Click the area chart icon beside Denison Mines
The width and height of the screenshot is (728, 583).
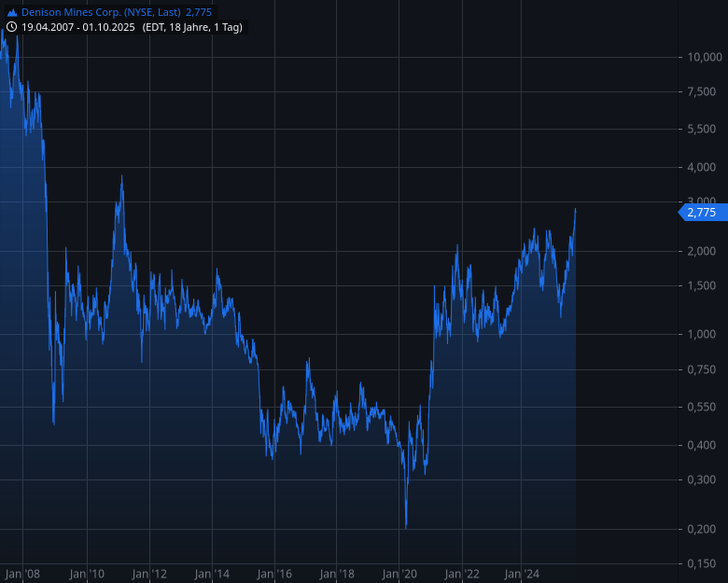pos(11,11)
